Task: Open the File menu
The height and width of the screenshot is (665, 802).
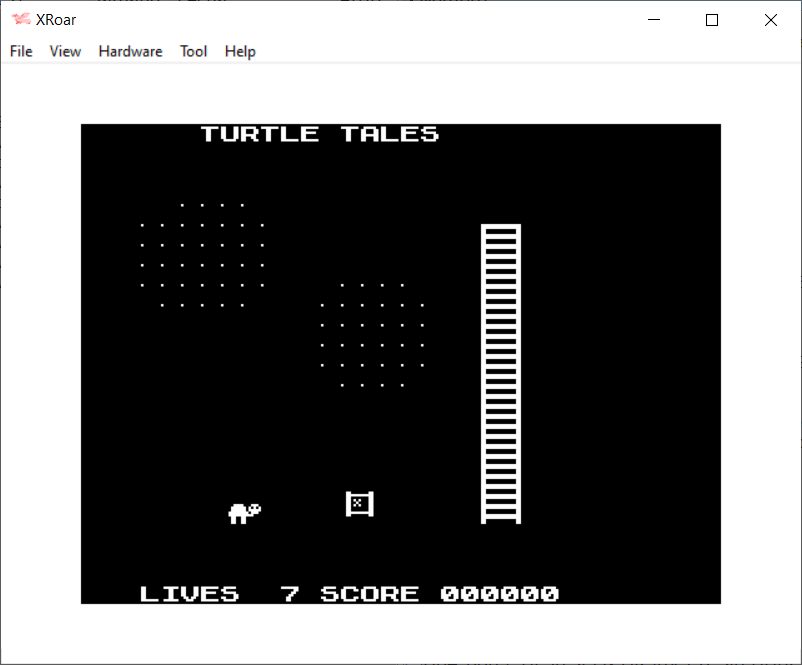Action: (21, 51)
